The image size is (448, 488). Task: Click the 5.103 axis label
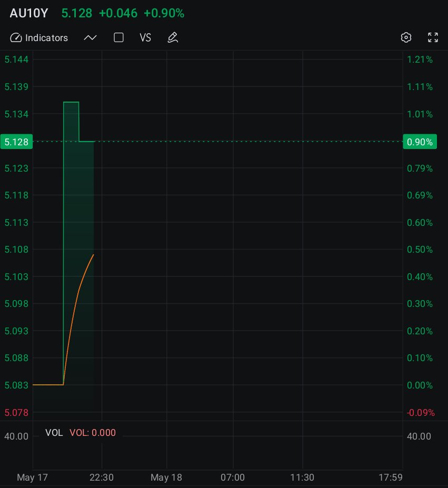tap(16, 277)
